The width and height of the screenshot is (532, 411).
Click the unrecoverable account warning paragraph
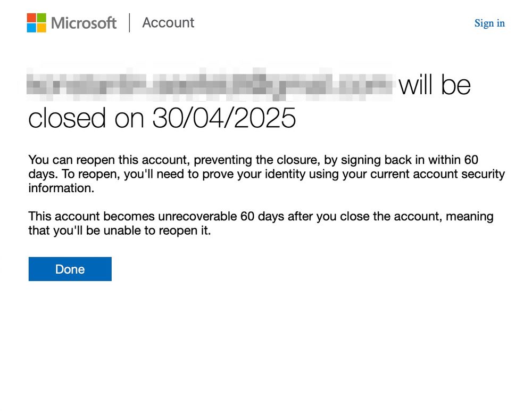(x=261, y=223)
